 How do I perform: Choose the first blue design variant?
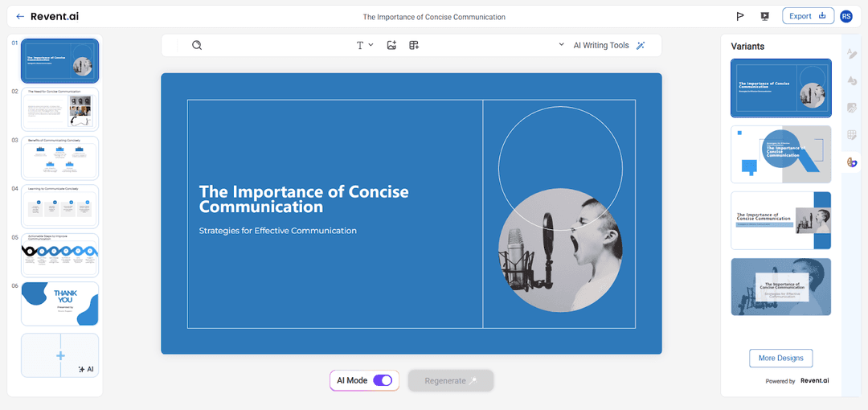tap(780, 88)
